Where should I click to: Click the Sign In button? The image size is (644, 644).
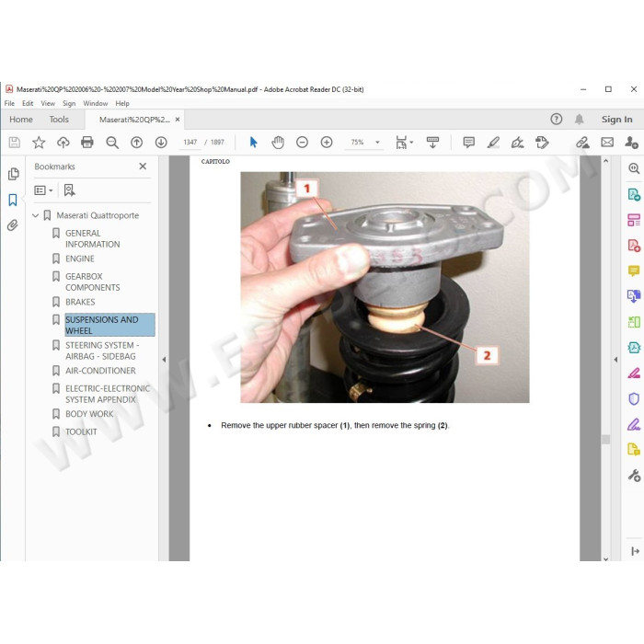tap(616, 120)
